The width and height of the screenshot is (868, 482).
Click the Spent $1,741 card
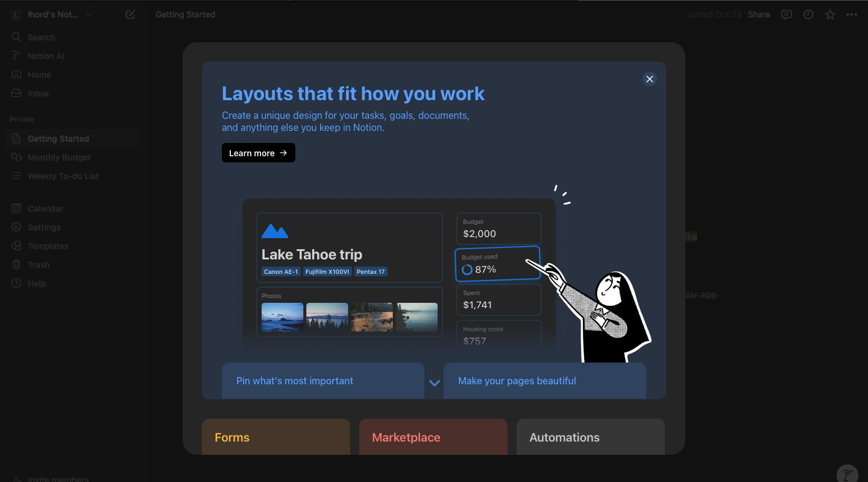498,299
